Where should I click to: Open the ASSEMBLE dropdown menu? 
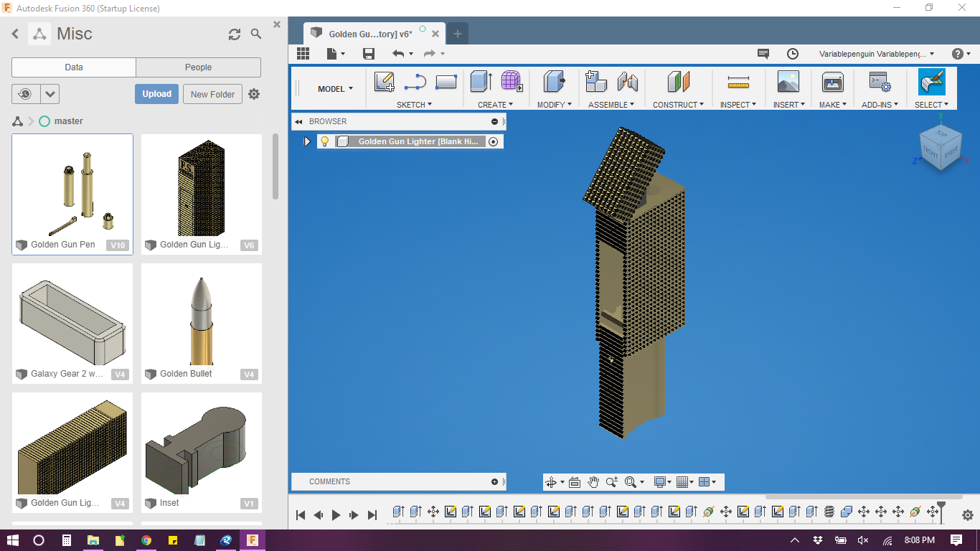[612, 105]
